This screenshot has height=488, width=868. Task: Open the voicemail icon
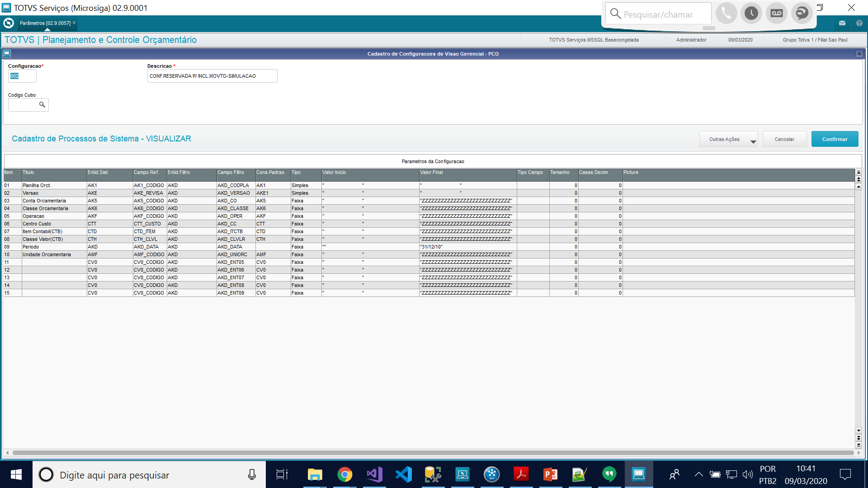click(777, 14)
